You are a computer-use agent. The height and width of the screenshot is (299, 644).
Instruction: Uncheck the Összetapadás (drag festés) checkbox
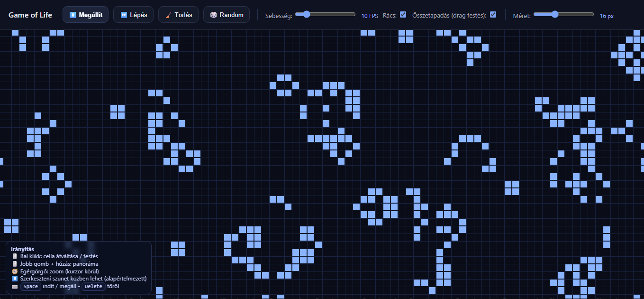[x=493, y=15]
